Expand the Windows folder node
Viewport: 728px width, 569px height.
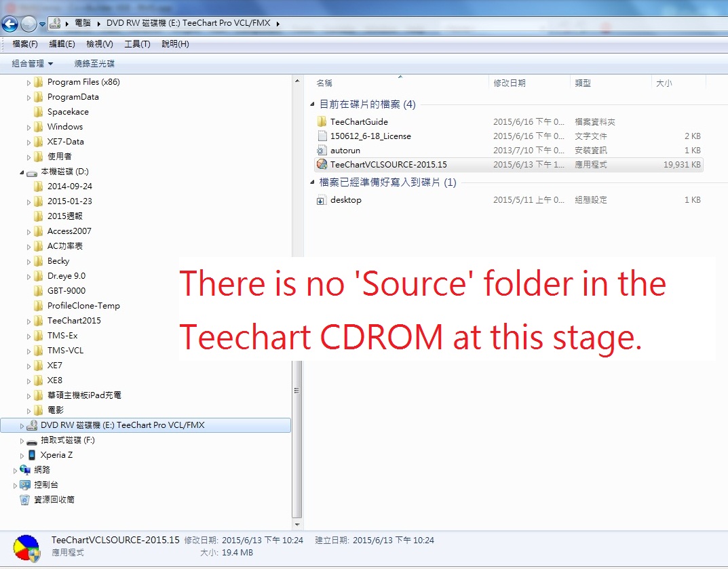[x=28, y=127]
